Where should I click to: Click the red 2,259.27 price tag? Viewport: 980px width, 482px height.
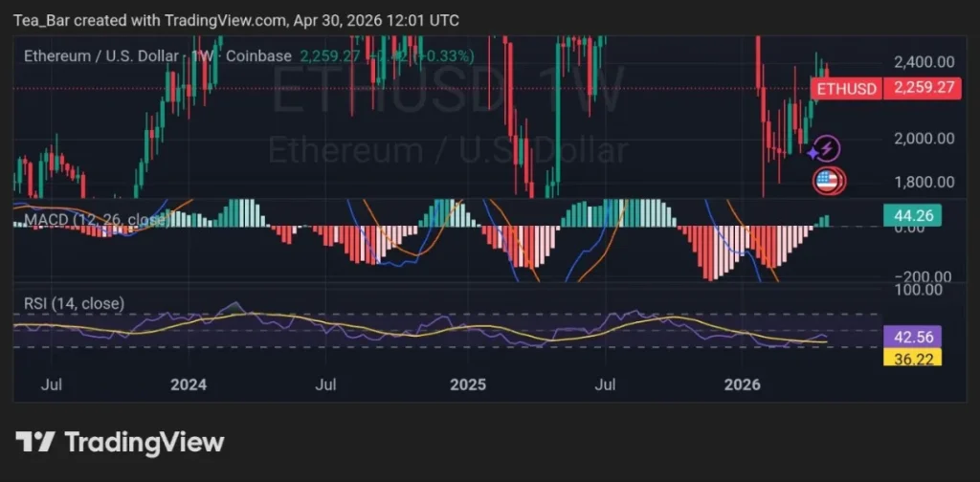point(922,89)
